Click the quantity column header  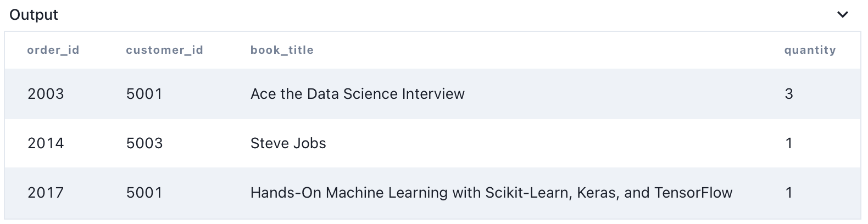pyautogui.click(x=810, y=50)
